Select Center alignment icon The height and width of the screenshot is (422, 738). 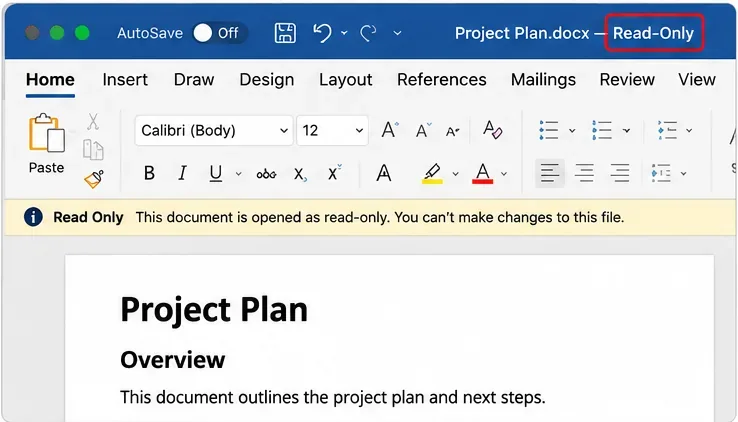click(585, 173)
